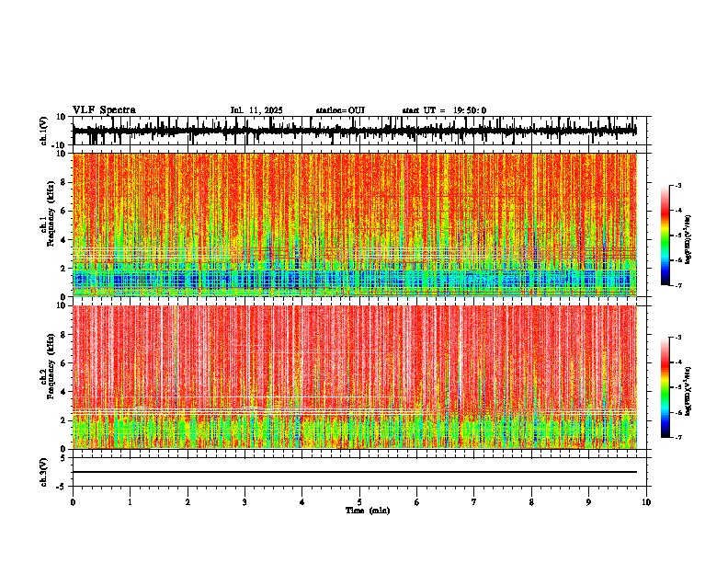Click the "Time (min)" x-axis label

point(368,511)
